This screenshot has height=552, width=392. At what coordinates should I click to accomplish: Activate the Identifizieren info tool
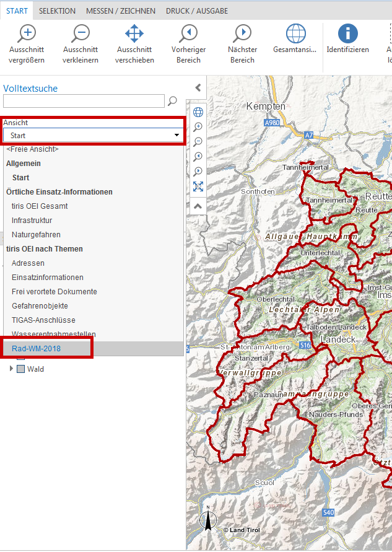[x=347, y=35]
